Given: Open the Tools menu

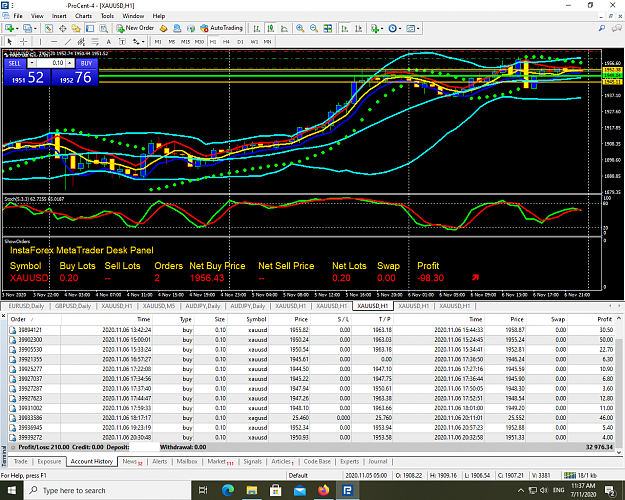Looking at the screenshot, I should [107, 16].
